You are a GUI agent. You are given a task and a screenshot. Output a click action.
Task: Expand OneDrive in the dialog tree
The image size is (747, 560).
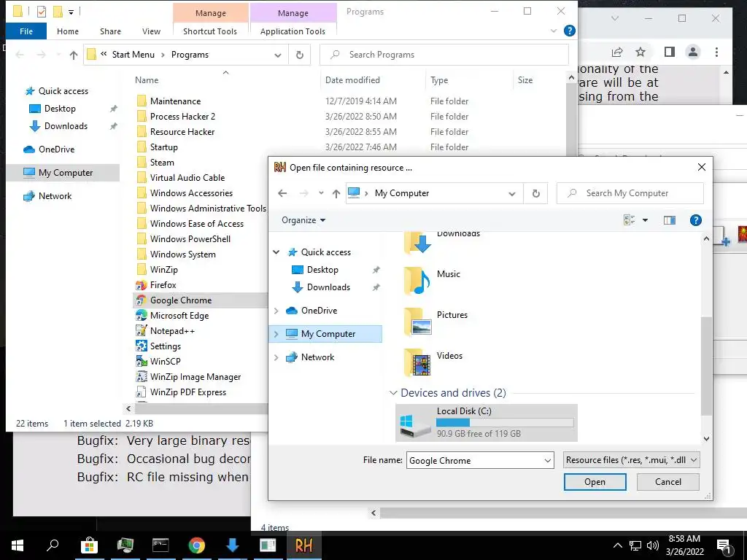click(x=276, y=311)
